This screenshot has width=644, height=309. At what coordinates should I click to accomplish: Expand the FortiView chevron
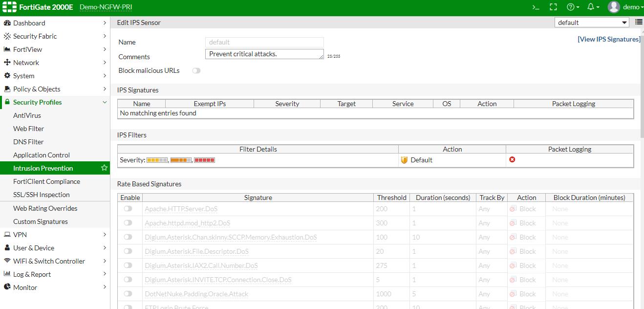pyautogui.click(x=105, y=49)
